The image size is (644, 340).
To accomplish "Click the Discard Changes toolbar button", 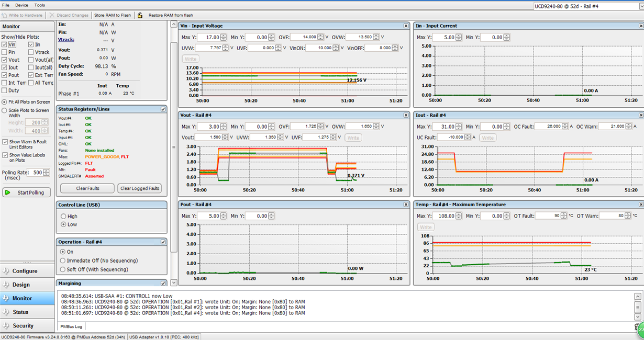I will click(x=69, y=15).
